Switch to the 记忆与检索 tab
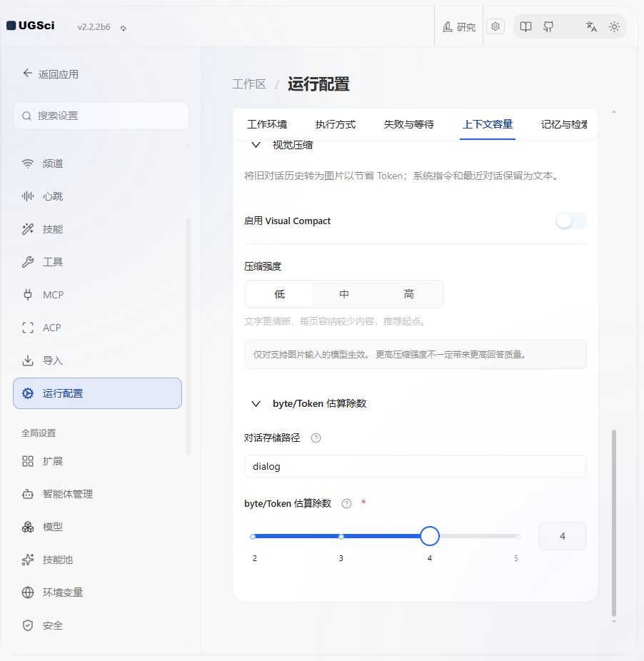 click(564, 124)
